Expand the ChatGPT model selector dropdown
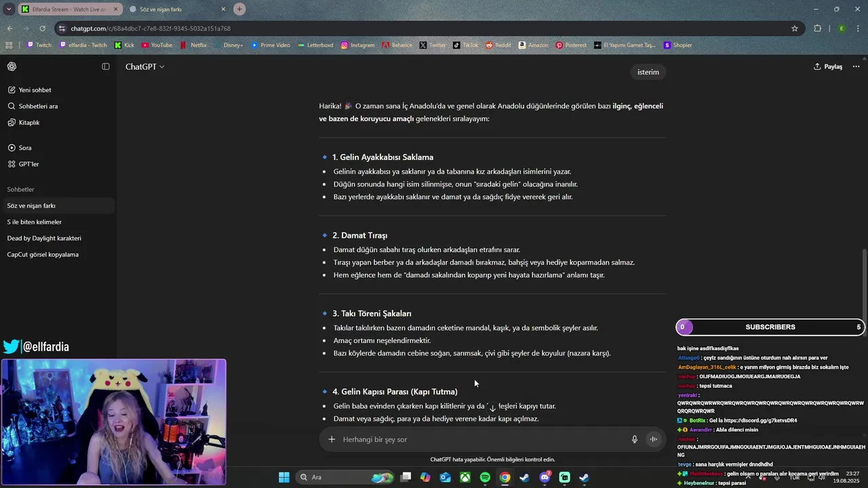This screenshot has height=488, width=868. (145, 66)
